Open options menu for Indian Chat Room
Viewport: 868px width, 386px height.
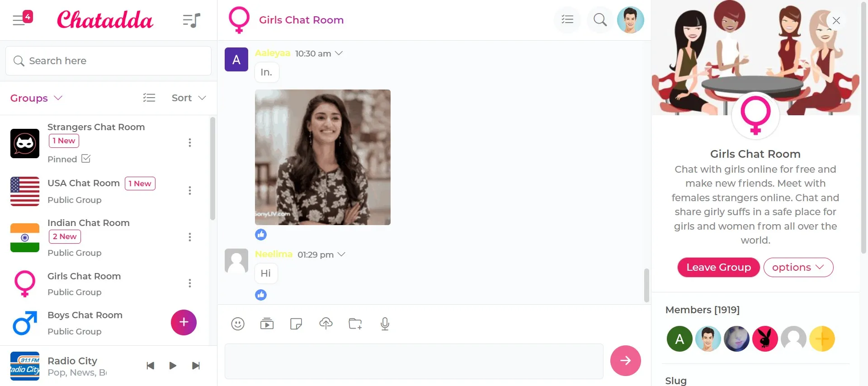coord(190,237)
